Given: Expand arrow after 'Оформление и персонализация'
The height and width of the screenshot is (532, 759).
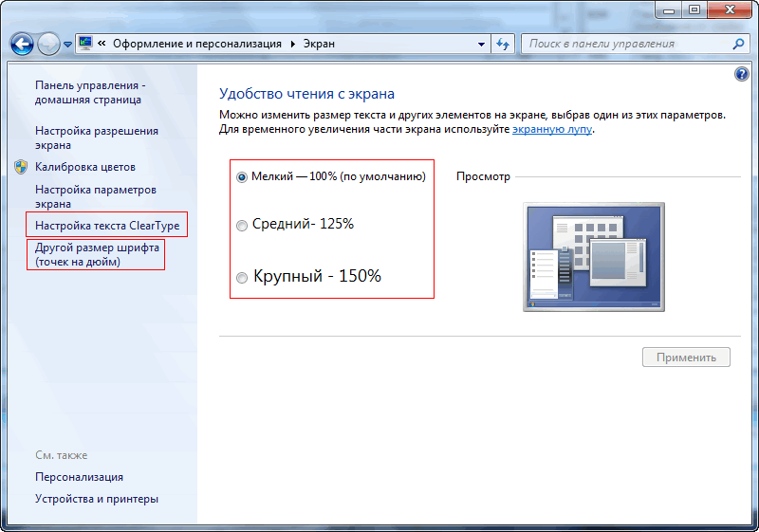Looking at the screenshot, I should click(293, 44).
